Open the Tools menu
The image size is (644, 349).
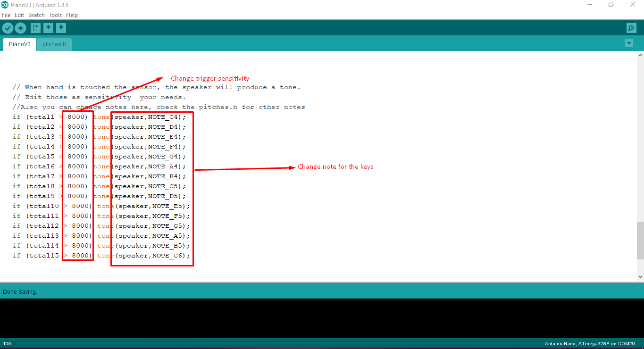coord(55,15)
